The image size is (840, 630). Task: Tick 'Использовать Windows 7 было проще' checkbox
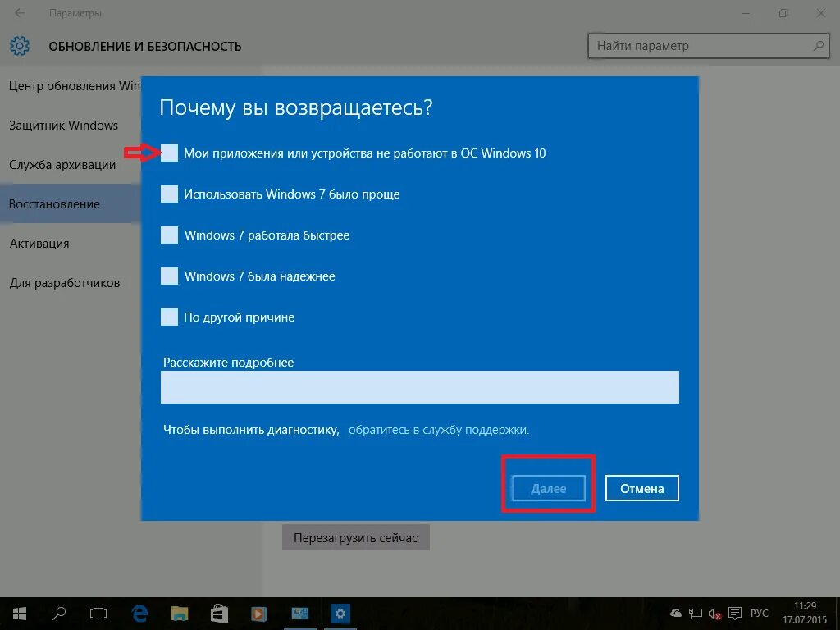point(169,194)
